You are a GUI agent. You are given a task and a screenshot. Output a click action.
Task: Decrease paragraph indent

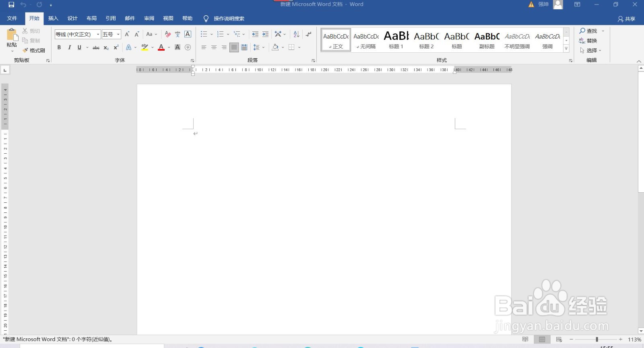tap(255, 34)
